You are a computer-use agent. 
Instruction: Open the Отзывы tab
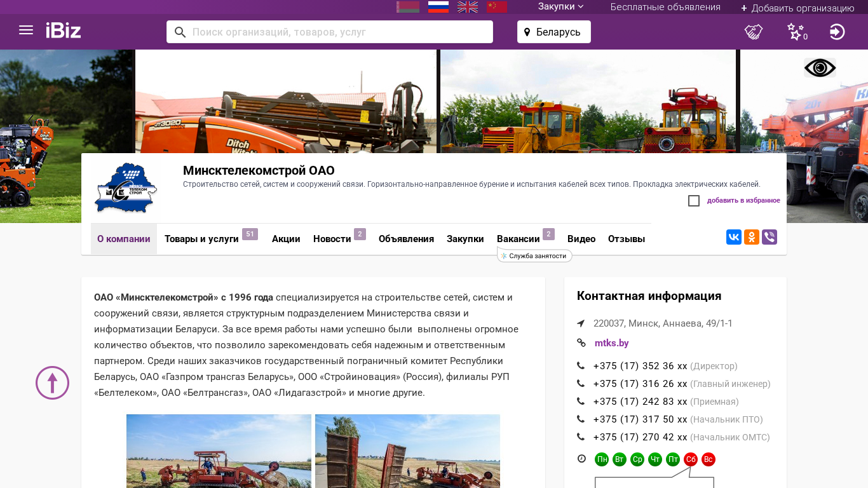[627, 239]
